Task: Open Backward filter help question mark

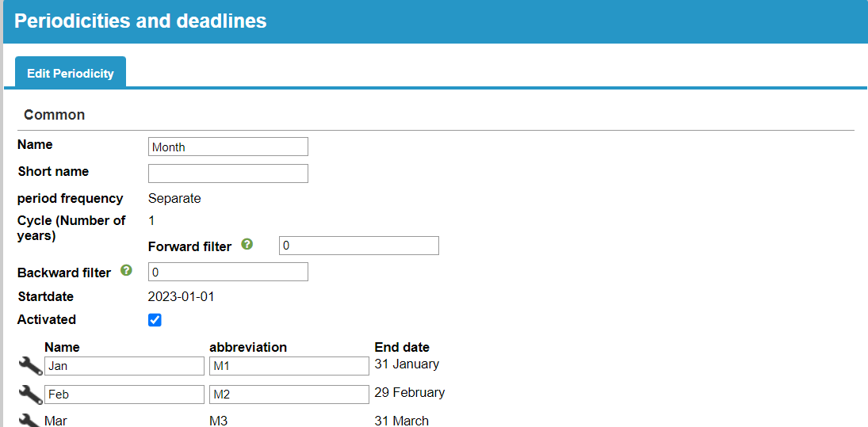Action: click(x=126, y=270)
